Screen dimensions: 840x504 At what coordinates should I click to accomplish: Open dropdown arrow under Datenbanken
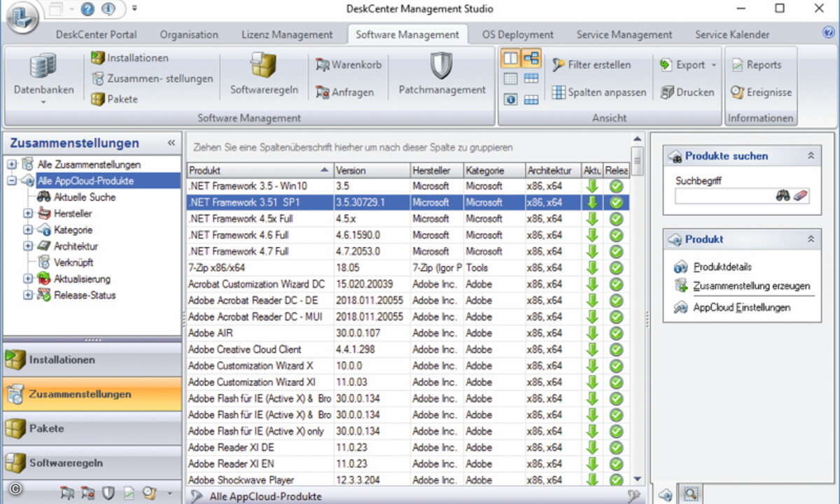click(x=43, y=103)
